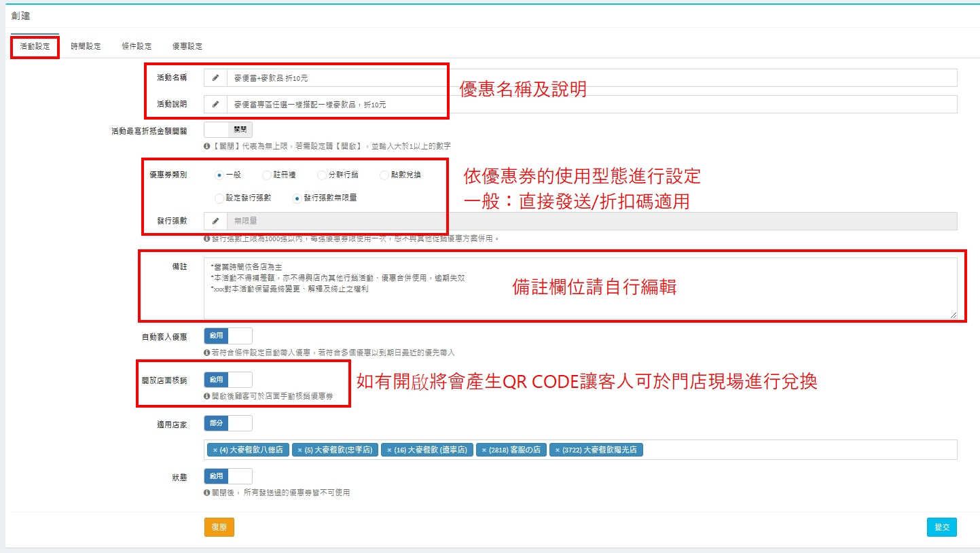Click the blue 提交 submit button
Image resolution: width=980 pixels, height=553 pixels.
[x=941, y=527]
